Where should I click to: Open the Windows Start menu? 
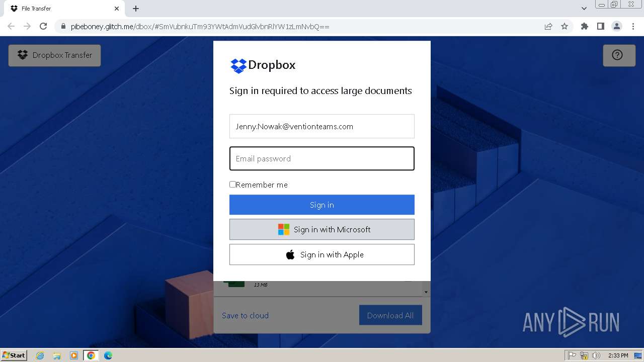click(14, 355)
